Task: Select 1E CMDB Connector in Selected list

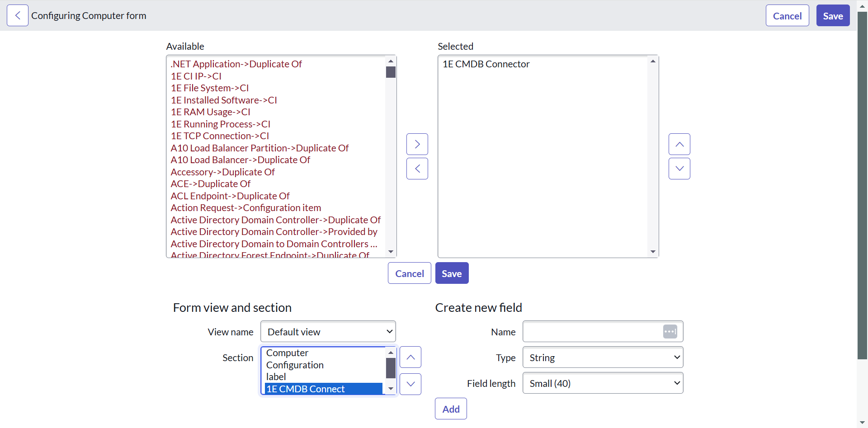Action: pyautogui.click(x=486, y=64)
